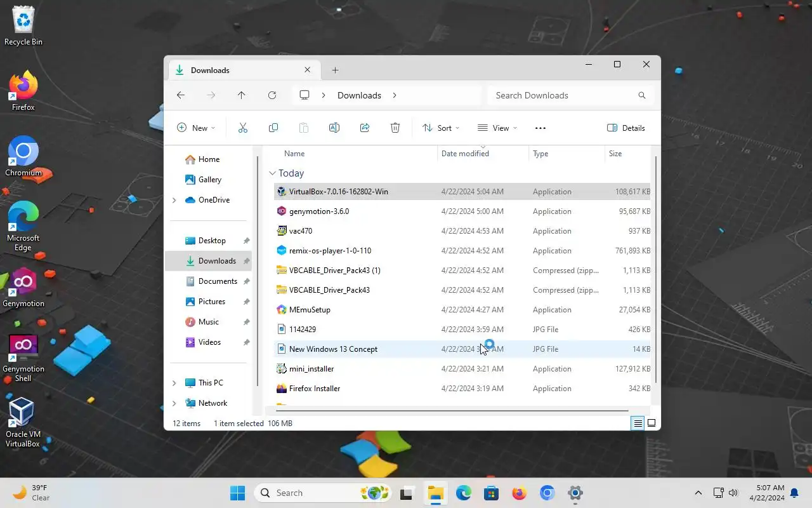Open the See more ellipsis menu
Viewport: 812px width, 508px height.
click(540, 128)
